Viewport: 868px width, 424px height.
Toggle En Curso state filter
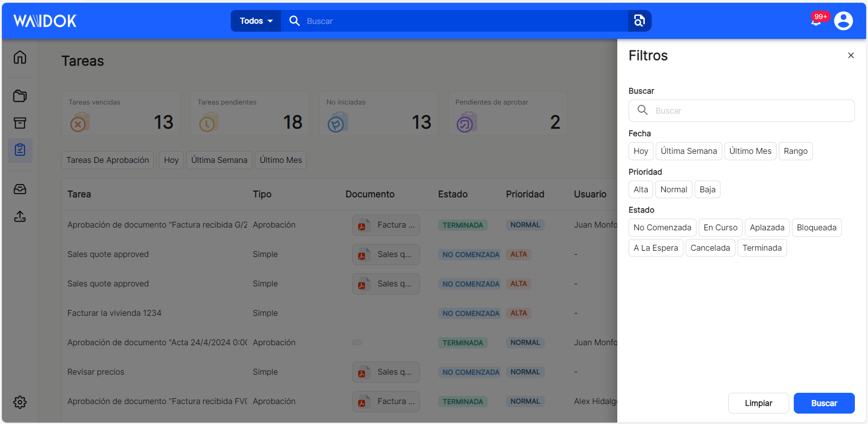(720, 228)
